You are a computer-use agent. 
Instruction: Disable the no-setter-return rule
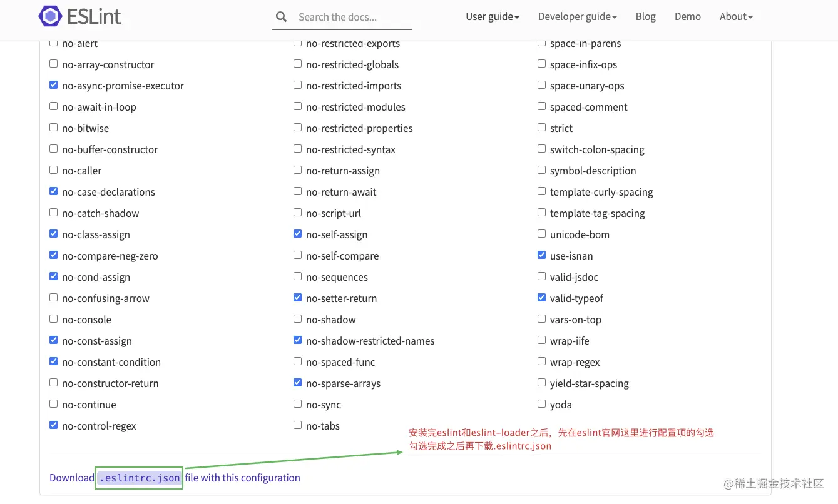[x=297, y=298]
